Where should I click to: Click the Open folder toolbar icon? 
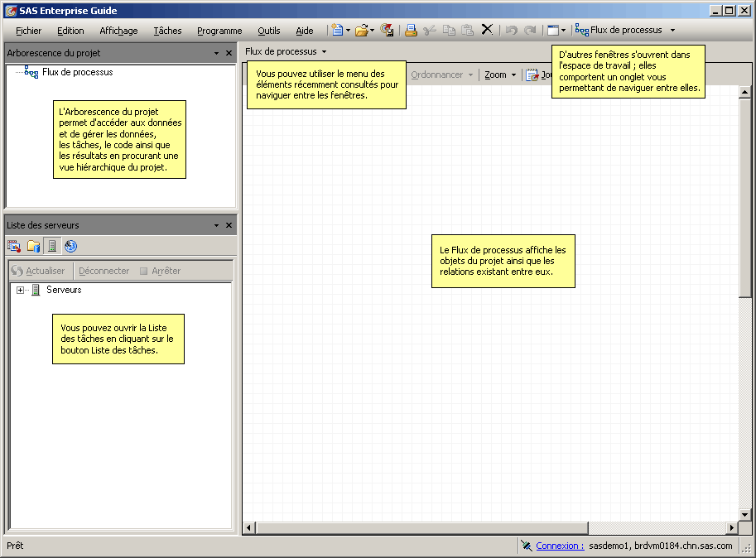point(361,31)
